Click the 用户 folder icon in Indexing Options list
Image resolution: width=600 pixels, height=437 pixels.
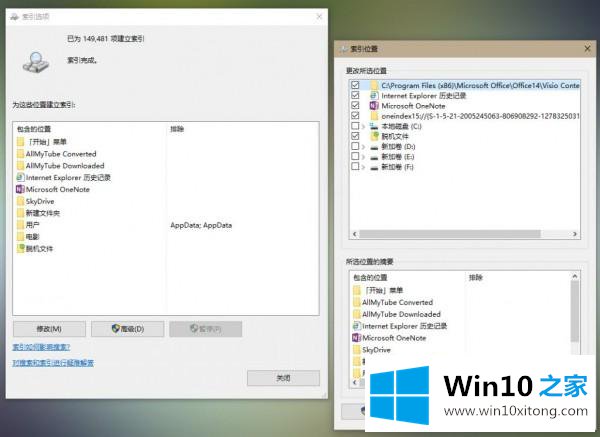click(x=20, y=225)
